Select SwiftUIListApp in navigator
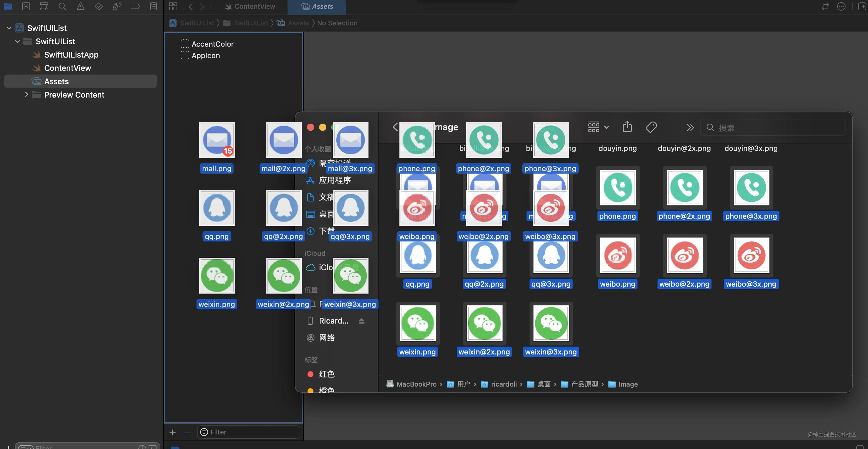Viewport: 868px width, 449px height. [71, 55]
